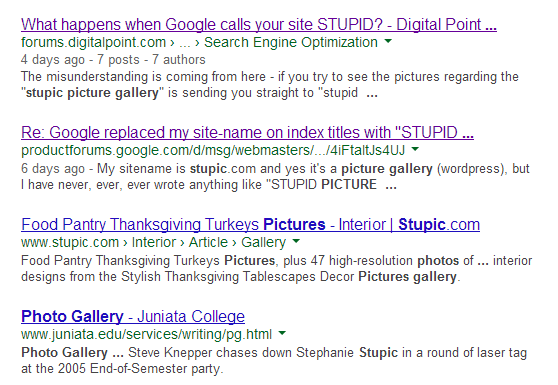
Task: Expand dropdown arrow next to www.juniata.edu URL
Action: 282,333
